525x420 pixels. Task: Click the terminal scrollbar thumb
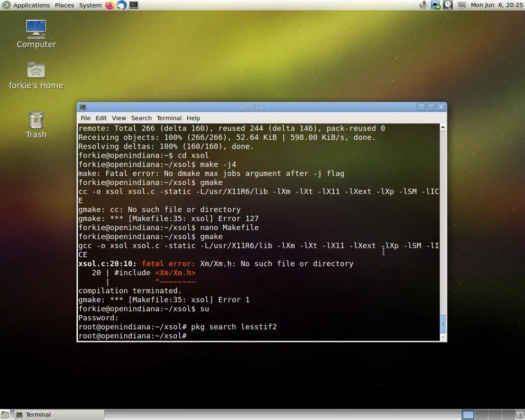click(443, 324)
